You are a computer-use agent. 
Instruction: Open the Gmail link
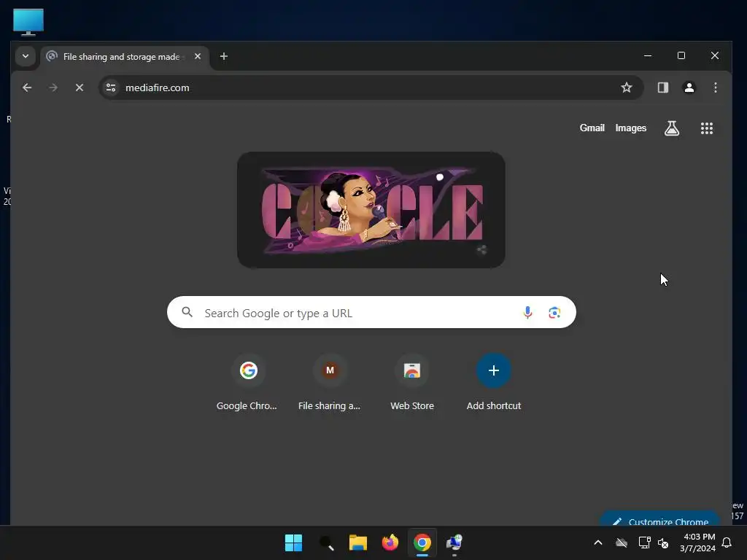tap(592, 128)
